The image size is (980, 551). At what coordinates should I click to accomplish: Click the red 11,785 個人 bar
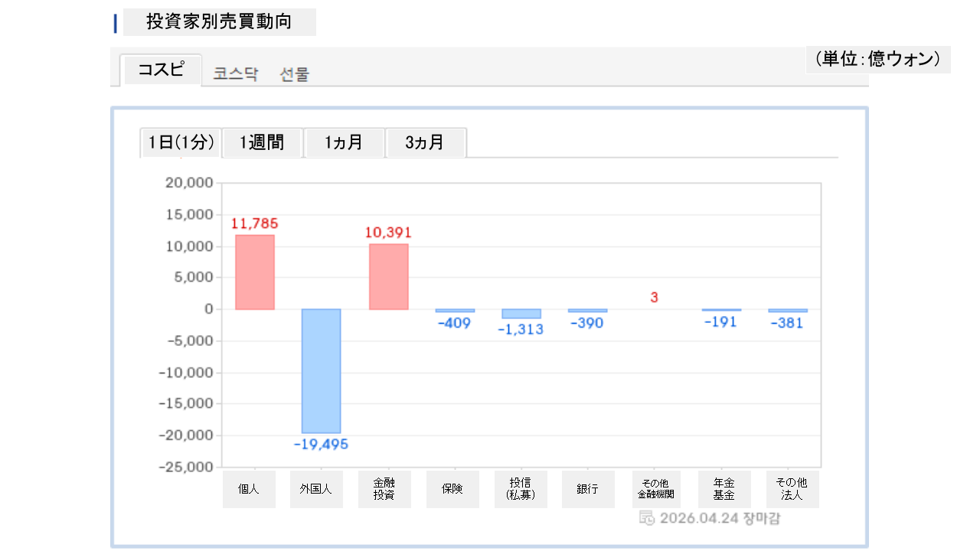coord(254,272)
